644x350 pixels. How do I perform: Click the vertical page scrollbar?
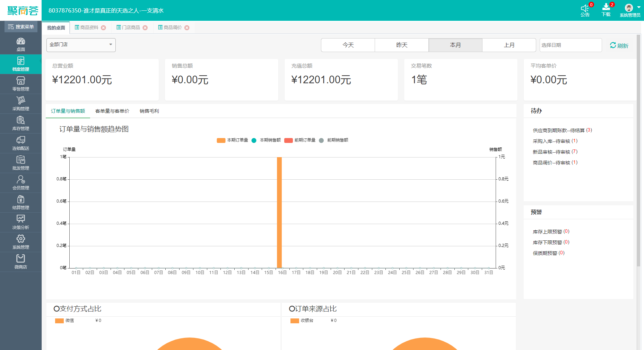tap(639, 151)
